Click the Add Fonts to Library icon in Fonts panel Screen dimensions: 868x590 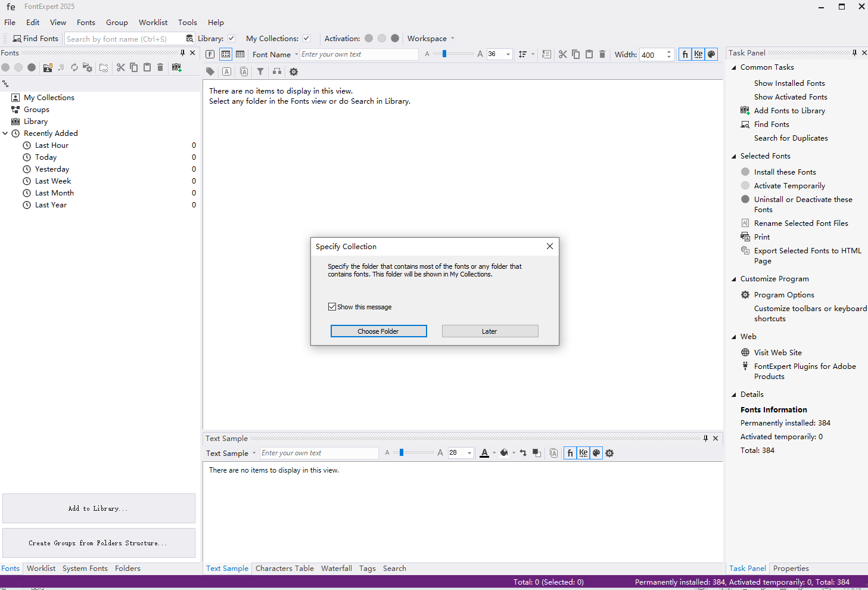[177, 67]
